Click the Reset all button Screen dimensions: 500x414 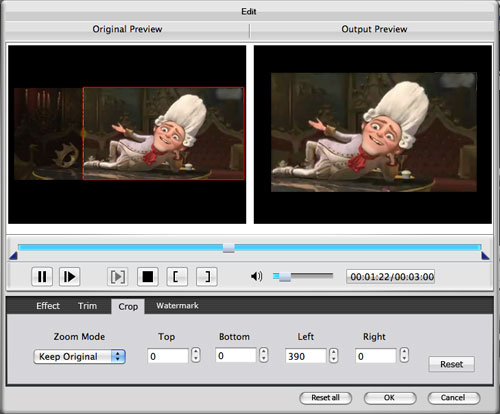(x=326, y=398)
